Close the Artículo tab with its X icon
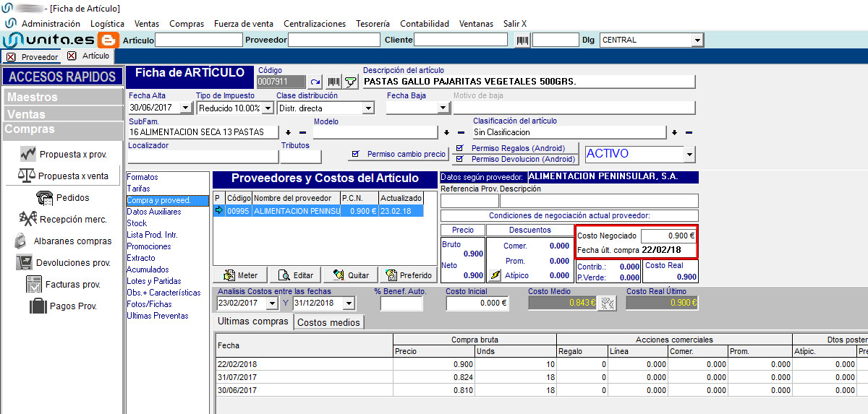Screen dimensions: 868x414 pyautogui.click(x=71, y=56)
